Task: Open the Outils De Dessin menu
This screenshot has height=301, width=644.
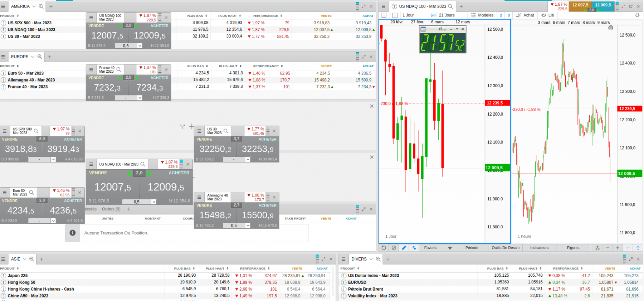Action: coord(506,248)
